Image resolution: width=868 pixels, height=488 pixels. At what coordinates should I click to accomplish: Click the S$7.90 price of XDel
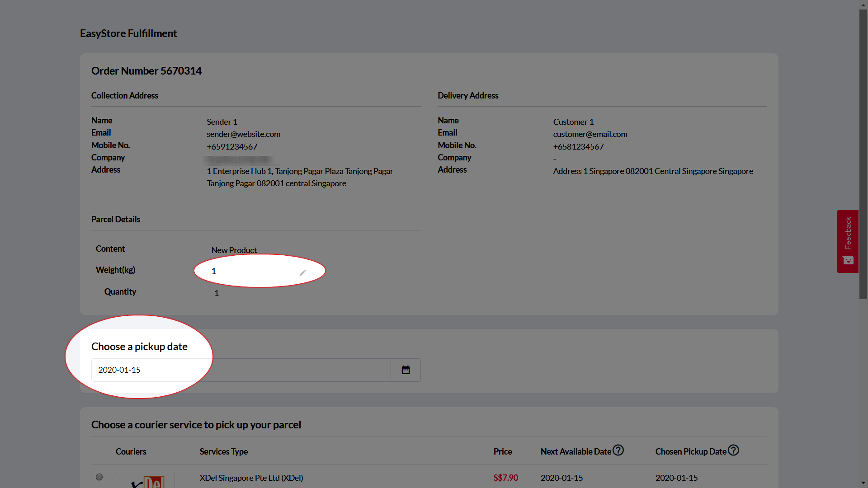click(505, 478)
